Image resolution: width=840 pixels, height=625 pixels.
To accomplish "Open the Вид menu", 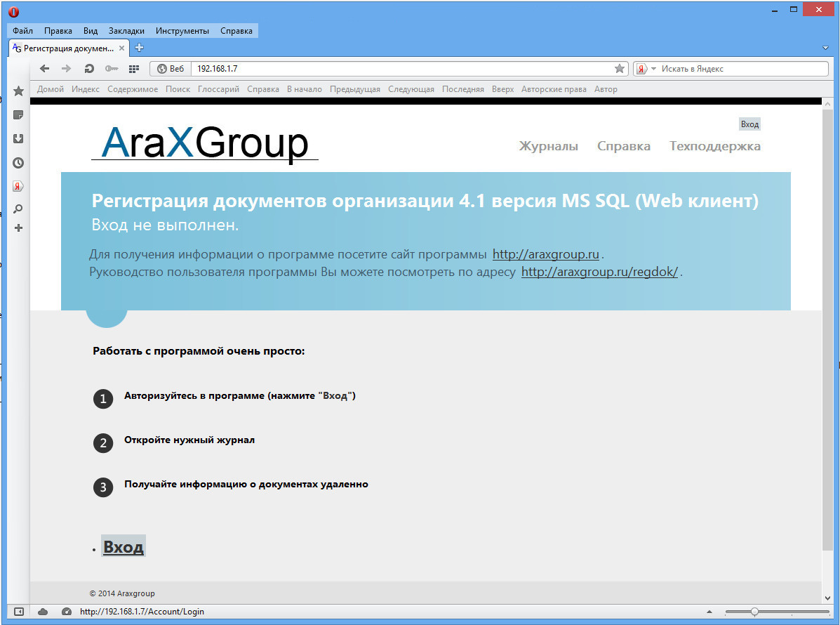I will tap(91, 31).
